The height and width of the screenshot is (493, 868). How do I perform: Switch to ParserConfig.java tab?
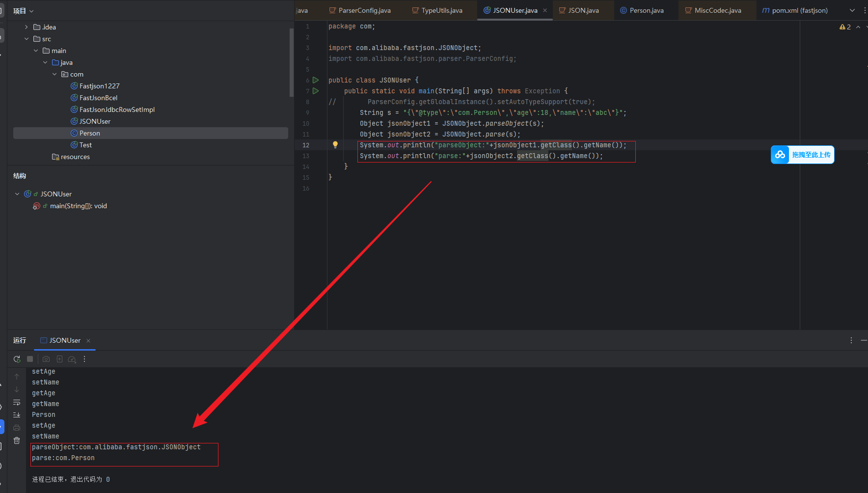[360, 10]
